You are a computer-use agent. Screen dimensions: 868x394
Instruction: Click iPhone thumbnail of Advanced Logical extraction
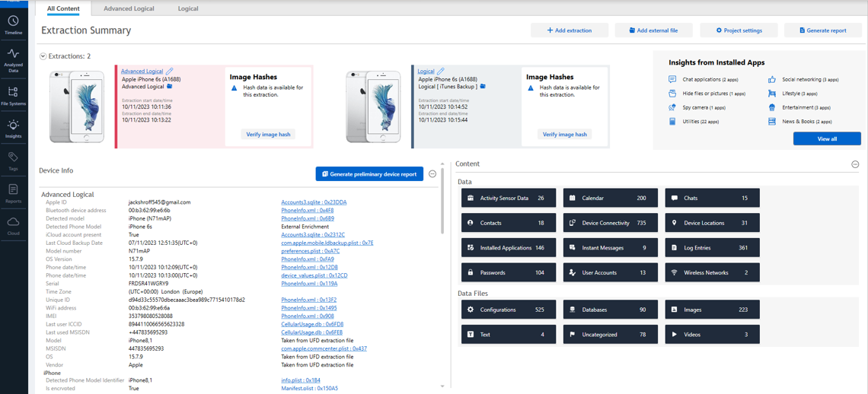click(77, 106)
